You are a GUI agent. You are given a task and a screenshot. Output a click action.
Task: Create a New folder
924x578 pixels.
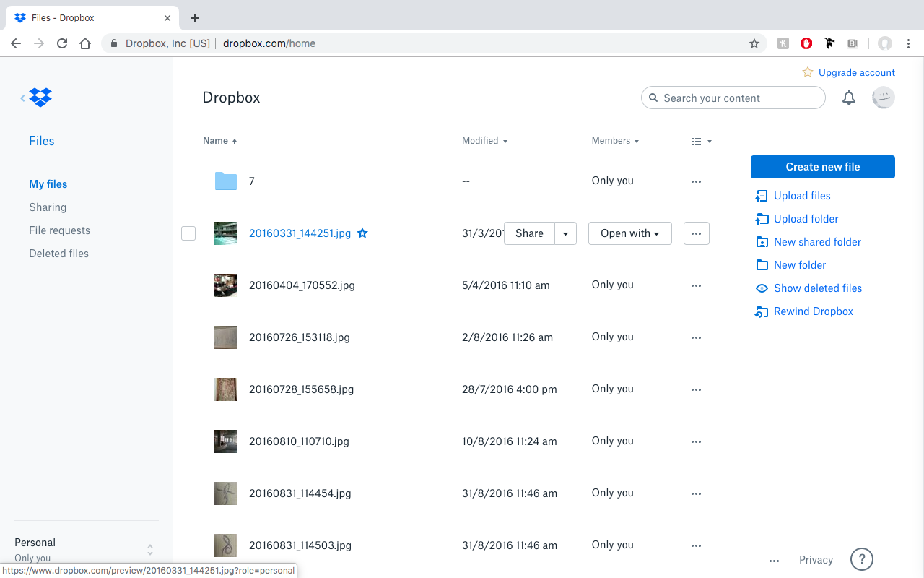(x=799, y=265)
